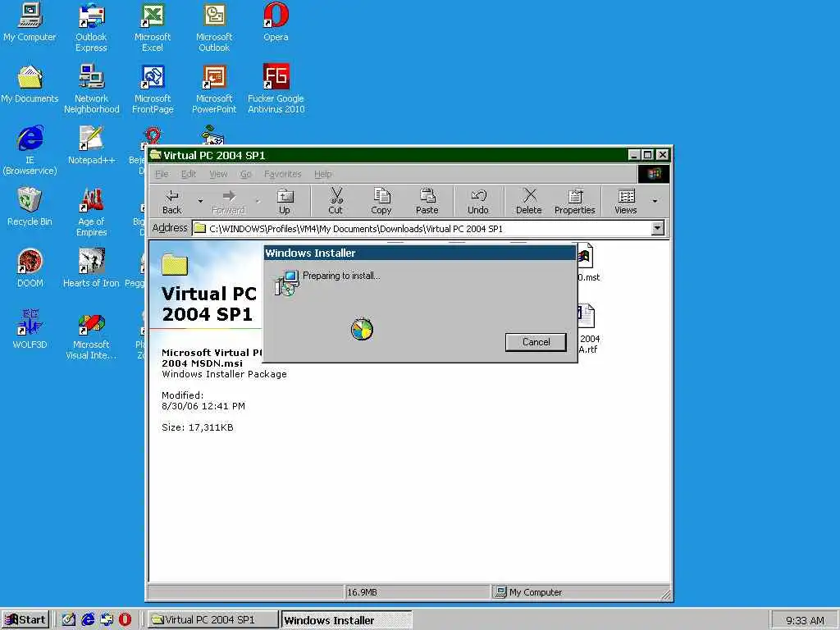Viewport: 840px width, 630px height.
Task: Open Microsoft Visual InterDev shortcut
Action: click(x=92, y=336)
